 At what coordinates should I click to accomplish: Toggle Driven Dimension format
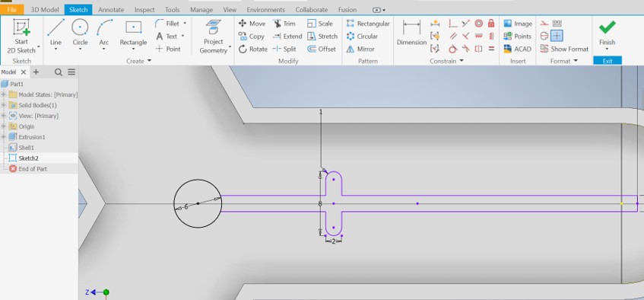pos(557,24)
